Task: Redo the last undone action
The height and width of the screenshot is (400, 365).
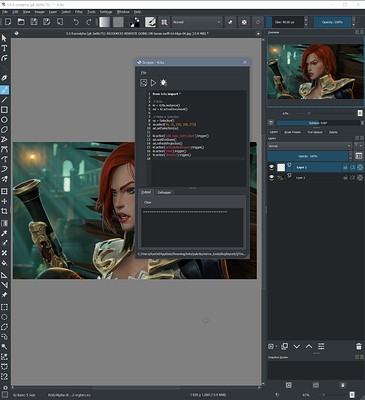Action: (x=89, y=22)
